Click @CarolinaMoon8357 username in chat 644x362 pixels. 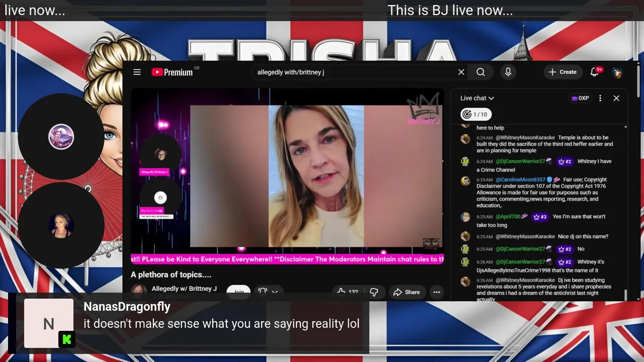coord(520,179)
